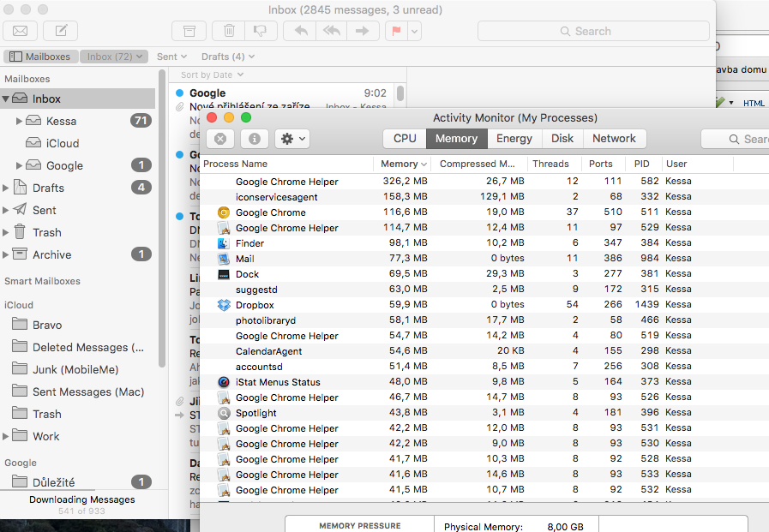Force quit process button in Activity Monitor
Viewport: 769px width, 532px height.
220,139
